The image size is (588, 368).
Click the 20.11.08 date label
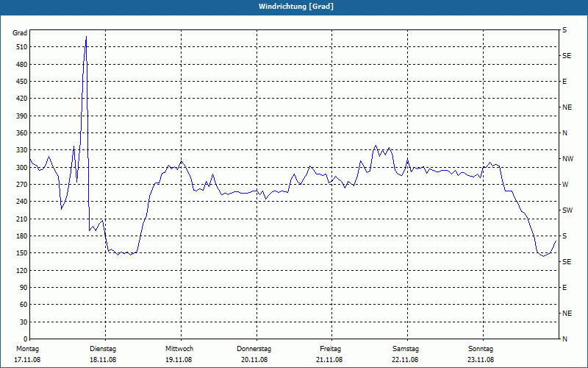pyautogui.click(x=254, y=360)
